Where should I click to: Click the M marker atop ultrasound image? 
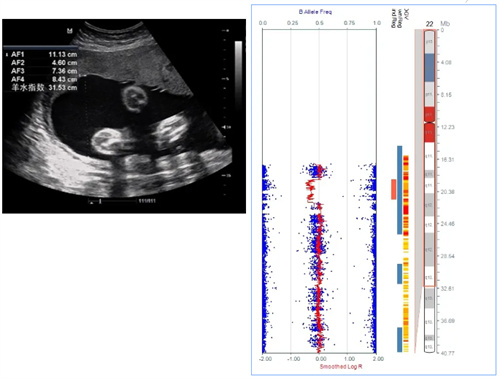click(x=70, y=31)
